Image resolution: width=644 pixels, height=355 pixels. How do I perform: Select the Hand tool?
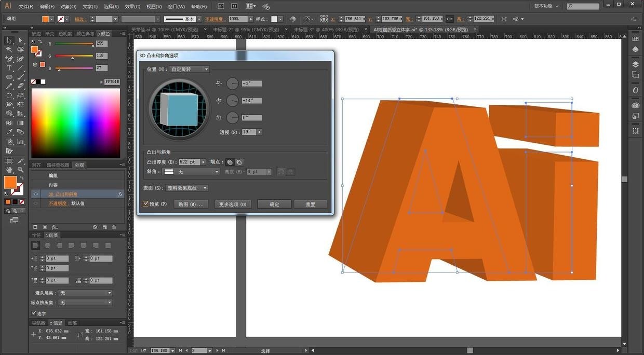click(x=9, y=169)
